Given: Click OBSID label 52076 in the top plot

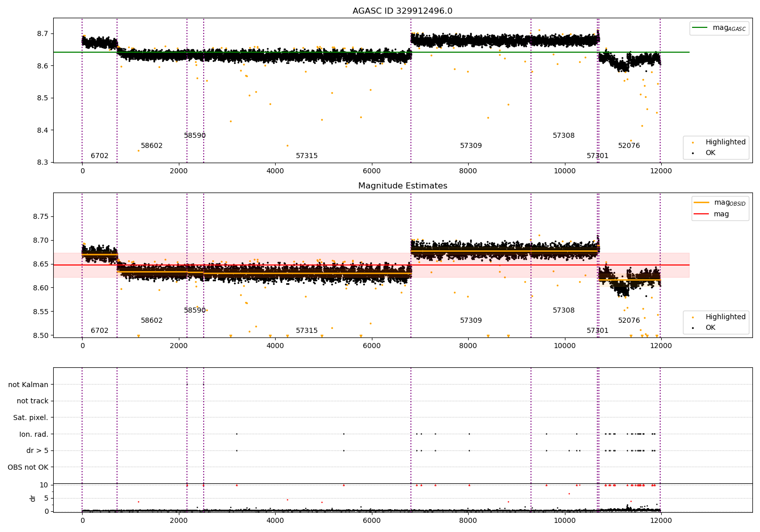Looking at the screenshot, I should (x=629, y=146).
